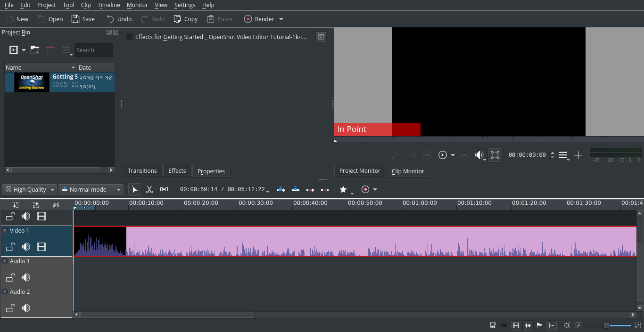Image resolution: width=644 pixels, height=332 pixels.
Task: Lock the Video 1 track
Action: tap(10, 247)
